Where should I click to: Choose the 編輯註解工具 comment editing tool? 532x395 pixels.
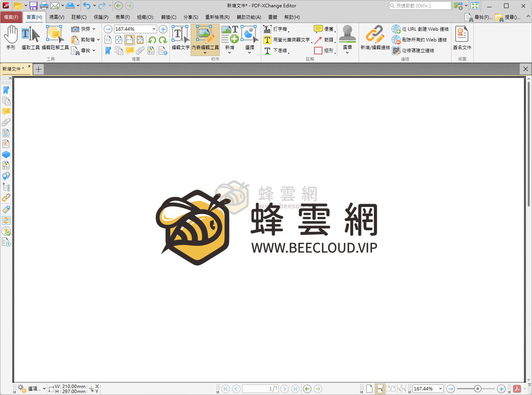(x=55, y=38)
